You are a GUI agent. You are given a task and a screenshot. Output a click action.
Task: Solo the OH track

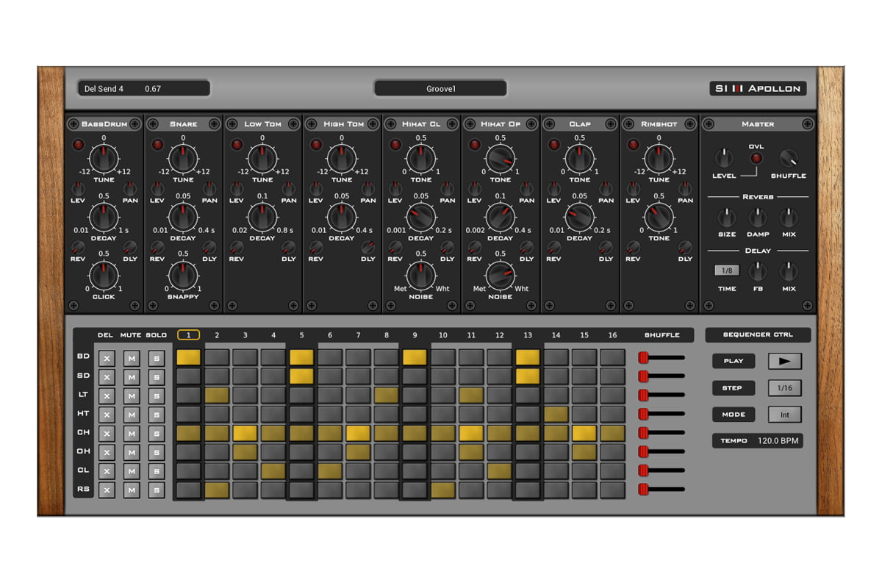(x=157, y=452)
